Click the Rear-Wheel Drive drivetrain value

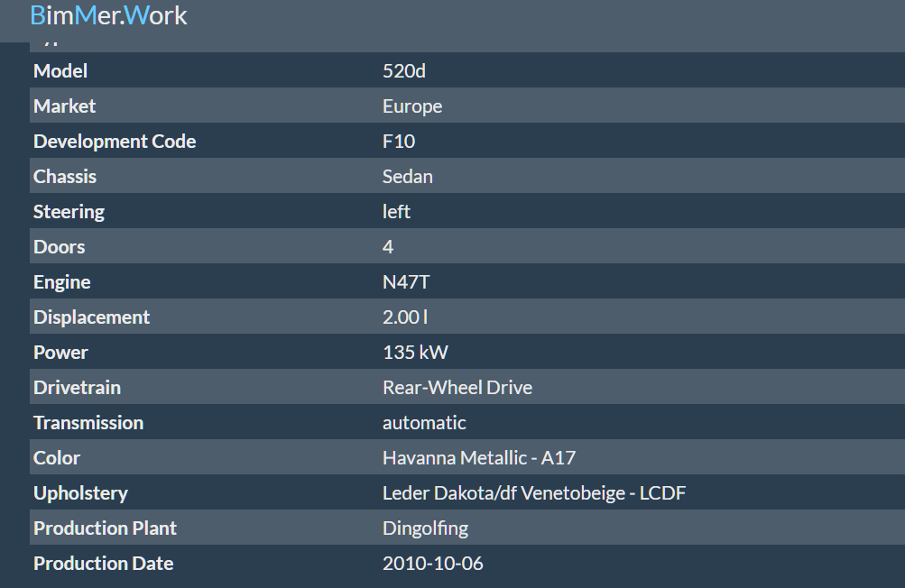pyautogui.click(x=457, y=388)
